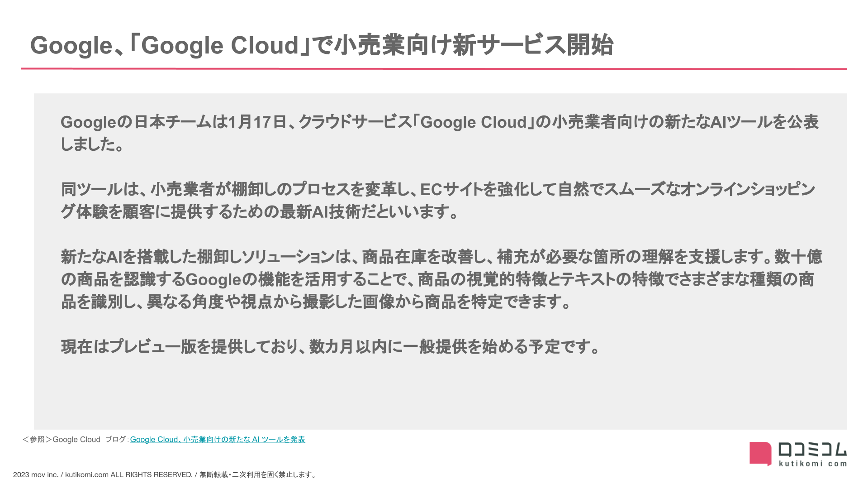
Task: Click the pink divider line under the title
Action: (433, 69)
